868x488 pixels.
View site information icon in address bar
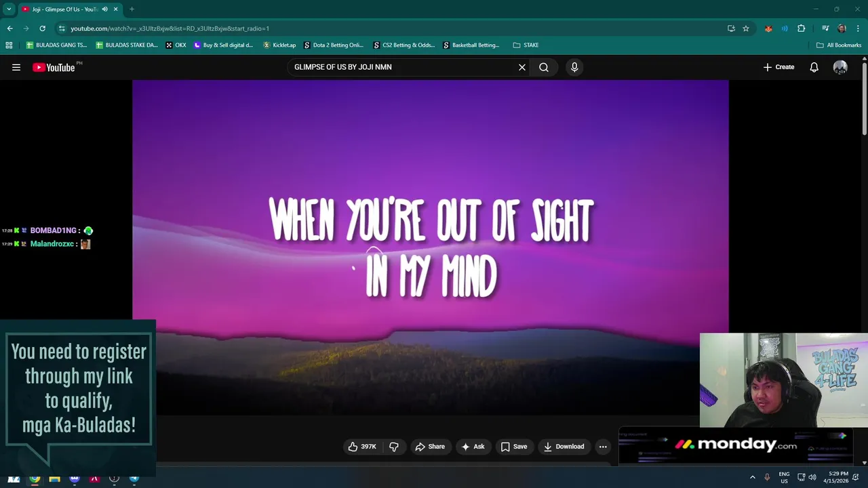62,28
